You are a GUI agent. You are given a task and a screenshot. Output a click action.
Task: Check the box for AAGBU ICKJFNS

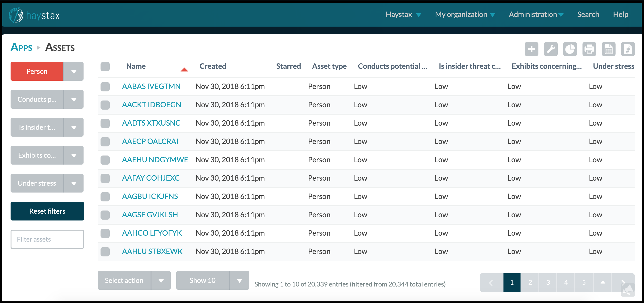[105, 197]
